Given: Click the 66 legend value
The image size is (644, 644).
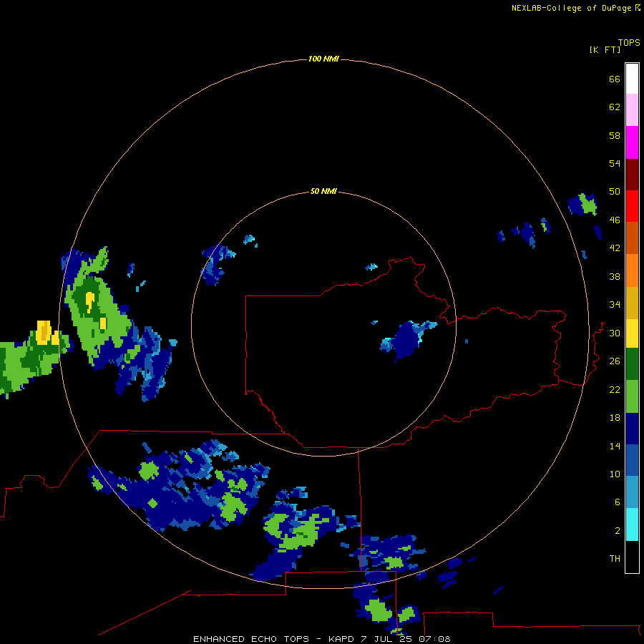Looking at the screenshot, I should (615, 79).
